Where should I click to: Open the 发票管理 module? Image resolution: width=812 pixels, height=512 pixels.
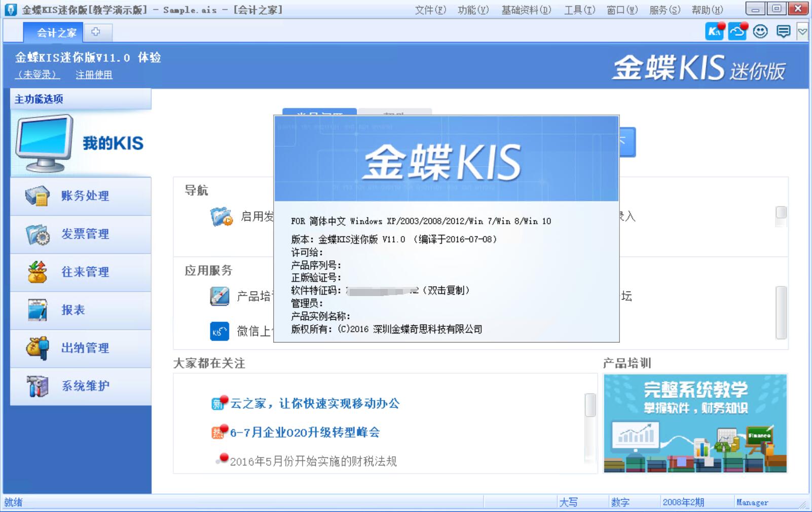(x=81, y=234)
